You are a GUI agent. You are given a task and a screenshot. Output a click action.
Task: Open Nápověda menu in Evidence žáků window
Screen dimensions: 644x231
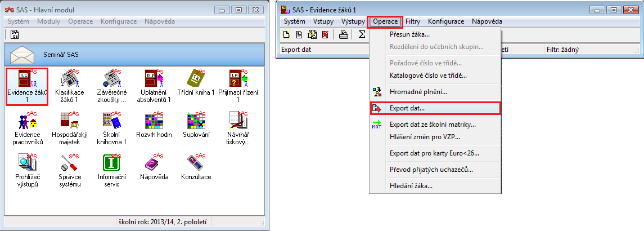[487, 21]
